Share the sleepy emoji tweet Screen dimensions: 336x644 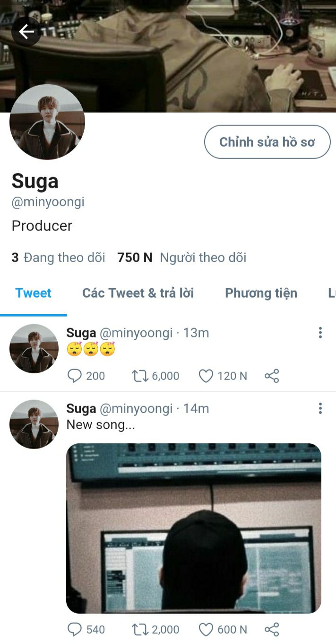click(272, 376)
